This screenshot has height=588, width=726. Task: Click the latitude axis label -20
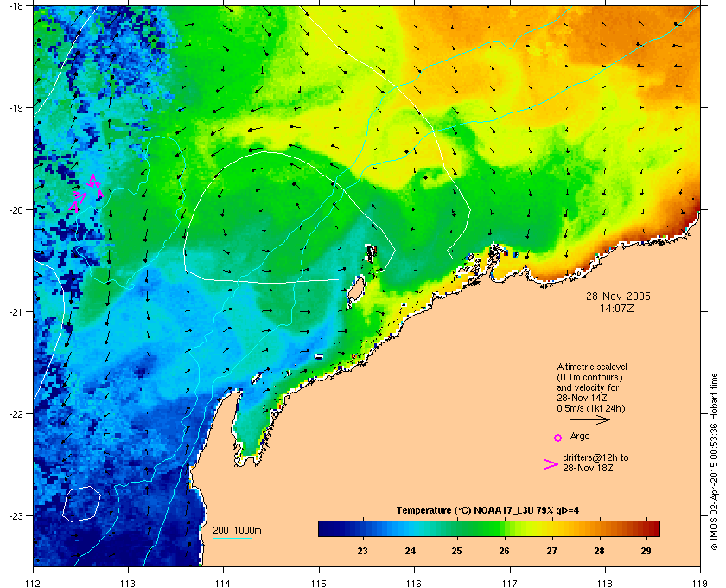click(16, 210)
